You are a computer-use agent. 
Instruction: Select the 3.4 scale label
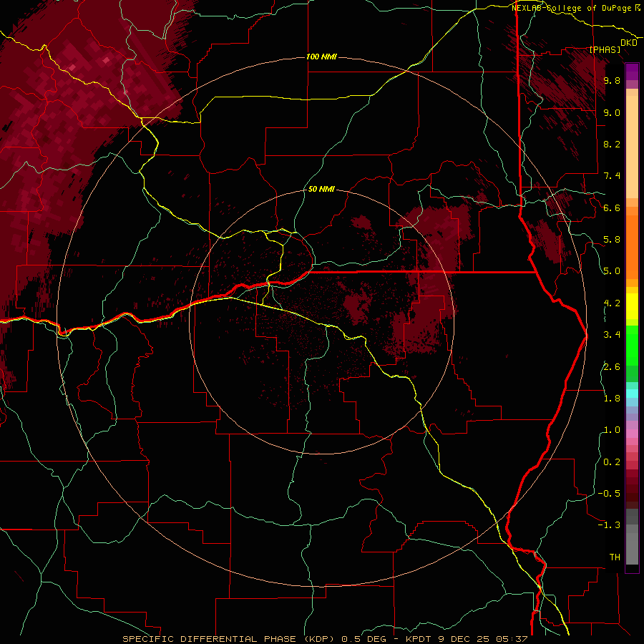pos(612,335)
